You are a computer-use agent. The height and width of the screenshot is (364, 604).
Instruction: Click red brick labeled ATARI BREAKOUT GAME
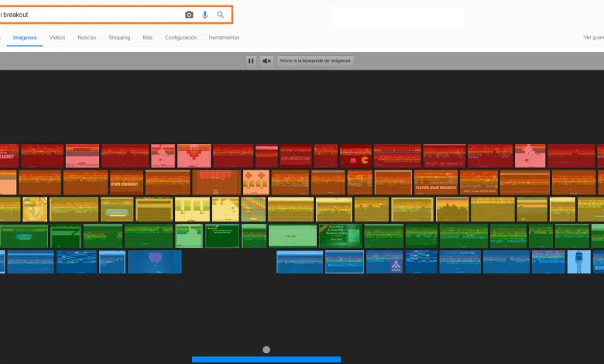[x=296, y=156]
